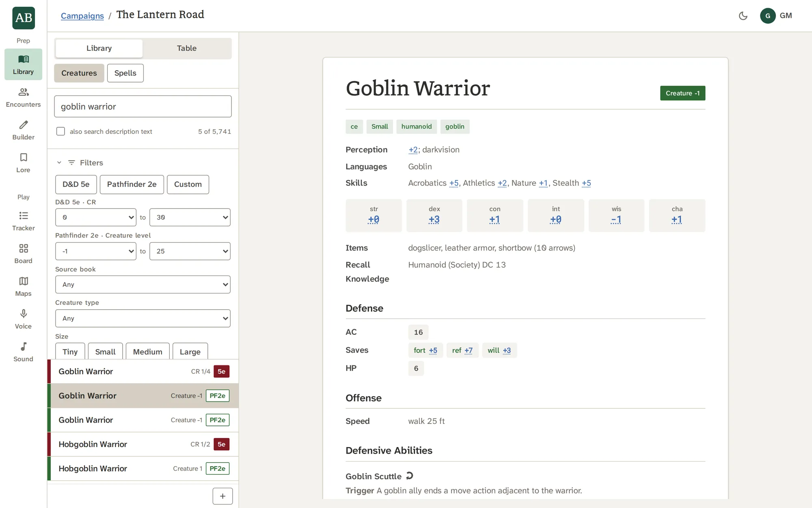Open Encounters in the sidebar

pos(23,98)
